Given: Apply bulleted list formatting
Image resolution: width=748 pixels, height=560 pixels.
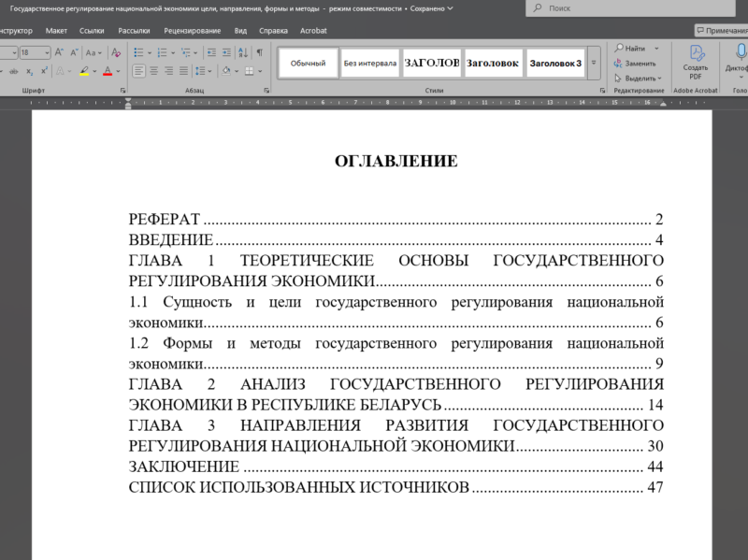Looking at the screenshot, I should 138,52.
